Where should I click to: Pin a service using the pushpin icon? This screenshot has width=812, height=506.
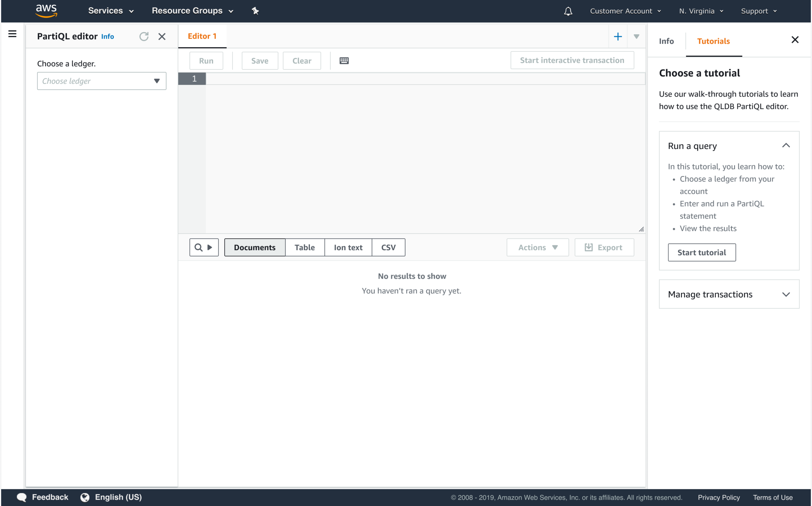coord(255,11)
